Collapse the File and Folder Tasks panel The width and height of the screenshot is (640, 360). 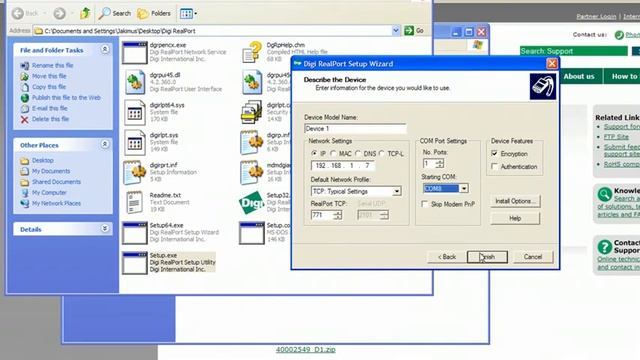(104, 49)
